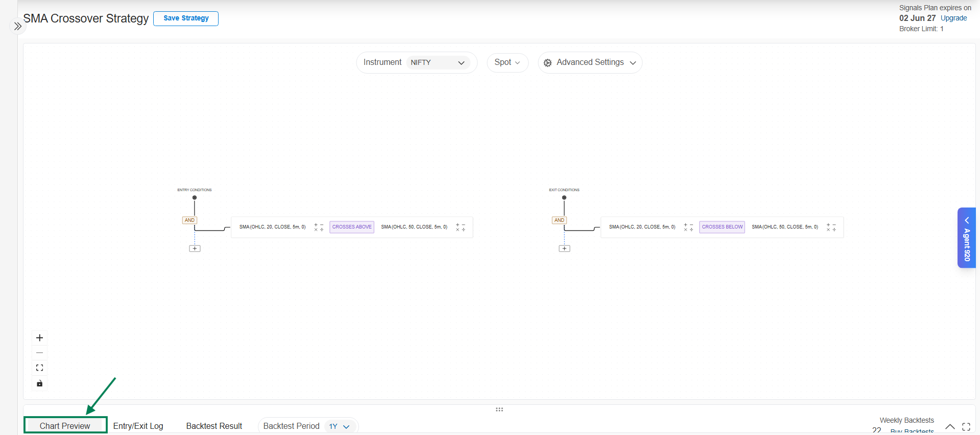The width and height of the screenshot is (980, 435).
Task: Switch to the Backtest Result tab
Action: (x=214, y=426)
